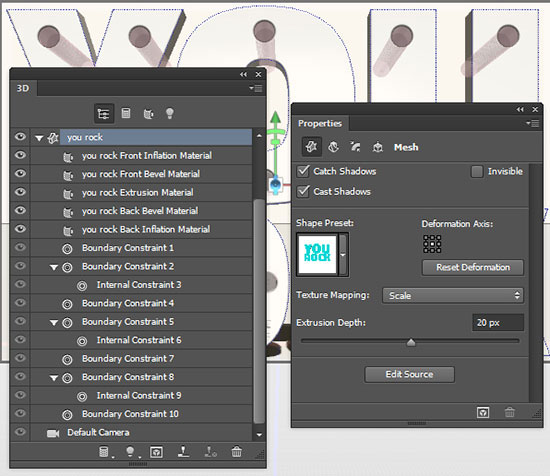Select the Filter By Materials icon
Image resolution: width=550 pixels, height=476 pixels.
[148, 114]
